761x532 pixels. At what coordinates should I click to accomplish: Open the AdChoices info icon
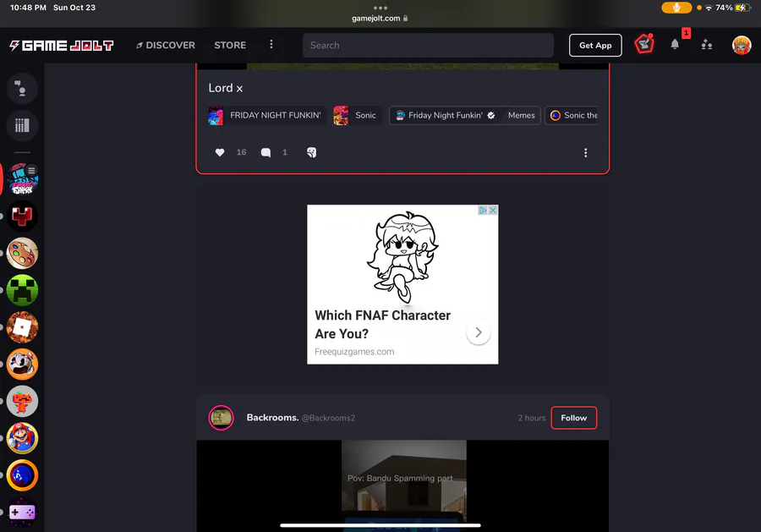(x=483, y=211)
